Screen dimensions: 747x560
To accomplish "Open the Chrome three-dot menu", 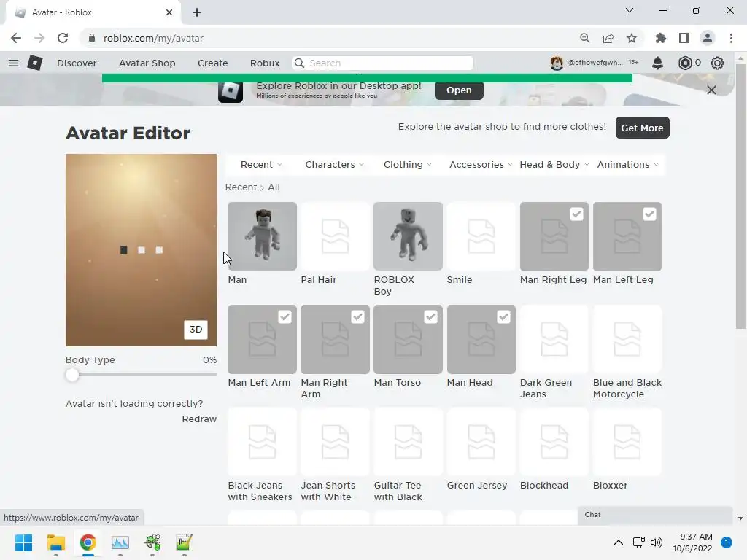I will pyautogui.click(x=731, y=38).
